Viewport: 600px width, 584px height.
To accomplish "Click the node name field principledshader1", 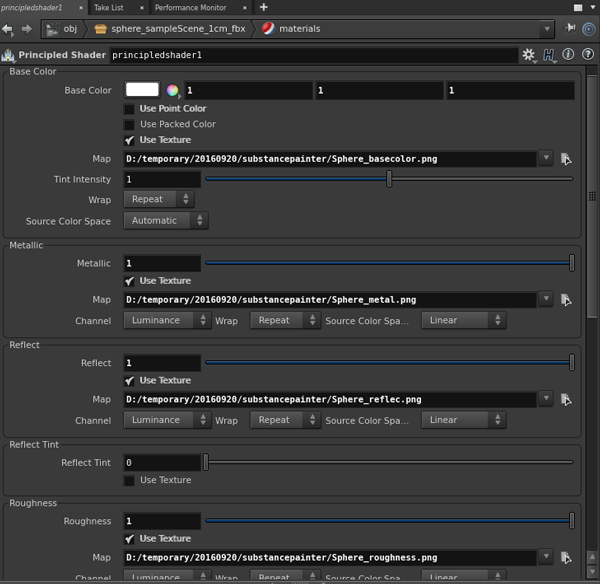I will pos(314,55).
